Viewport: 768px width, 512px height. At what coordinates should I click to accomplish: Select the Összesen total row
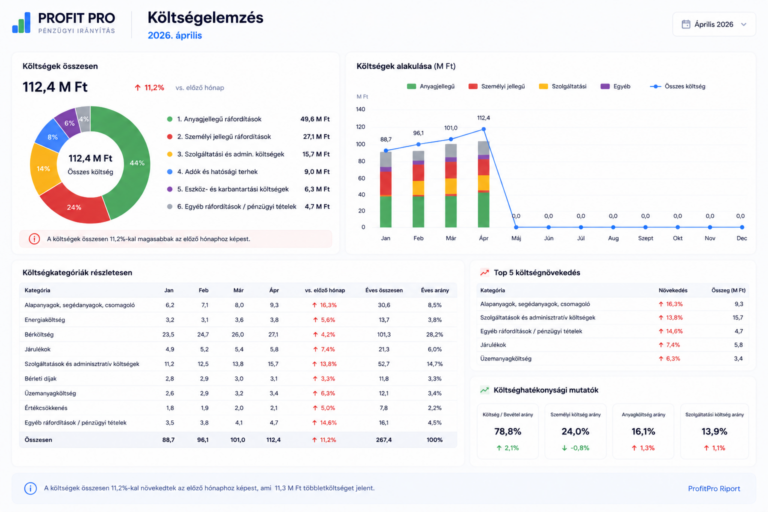[238, 440]
